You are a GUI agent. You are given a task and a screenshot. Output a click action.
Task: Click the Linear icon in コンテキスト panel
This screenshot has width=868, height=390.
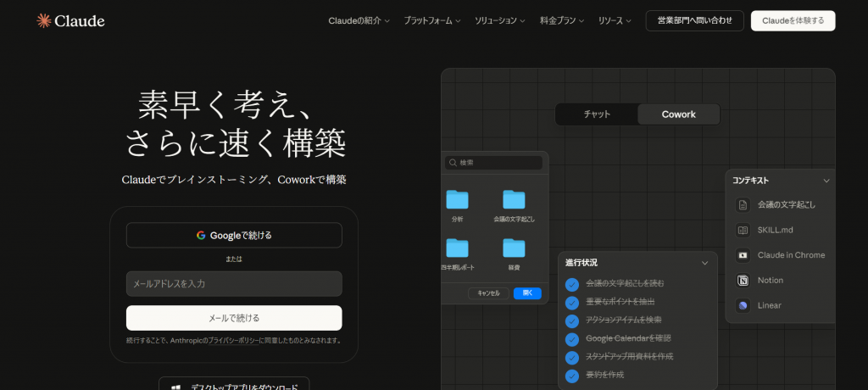[743, 305]
